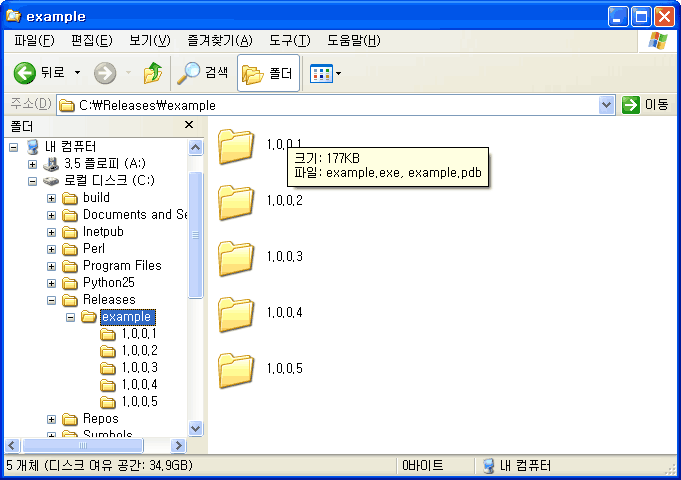The image size is (681, 480).
Task: Collapse the Releases tree node
Action: pos(52,300)
